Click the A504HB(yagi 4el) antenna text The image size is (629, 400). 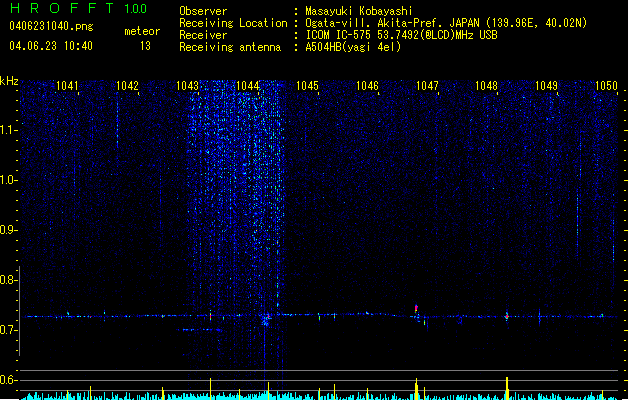coord(353,47)
